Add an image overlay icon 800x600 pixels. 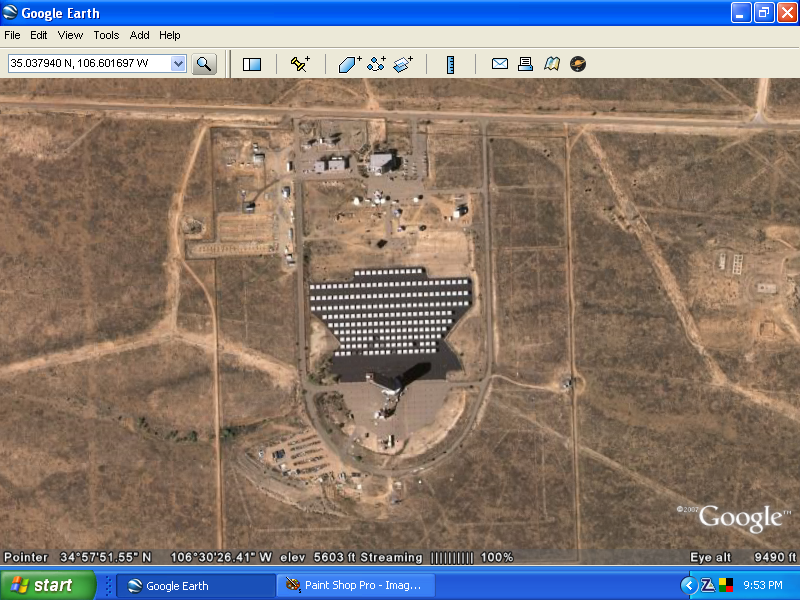coord(403,64)
